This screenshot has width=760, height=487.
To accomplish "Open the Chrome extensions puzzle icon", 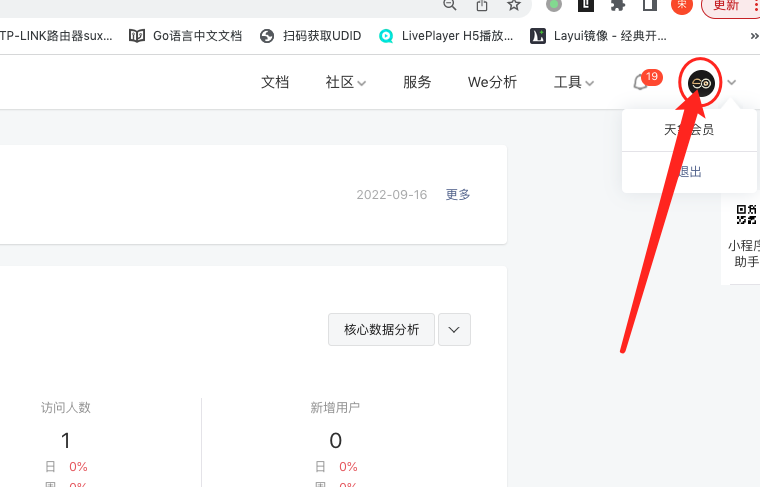I will pyautogui.click(x=618, y=5).
